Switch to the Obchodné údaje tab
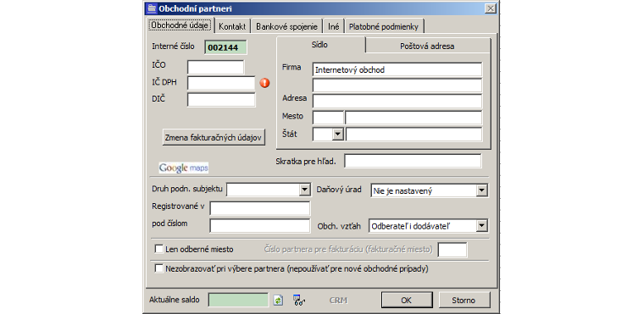This screenshot has height=314, width=644. click(x=180, y=25)
